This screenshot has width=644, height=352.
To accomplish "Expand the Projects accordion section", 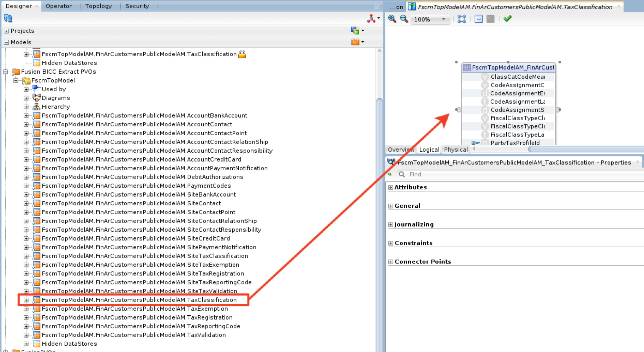I will [7, 31].
